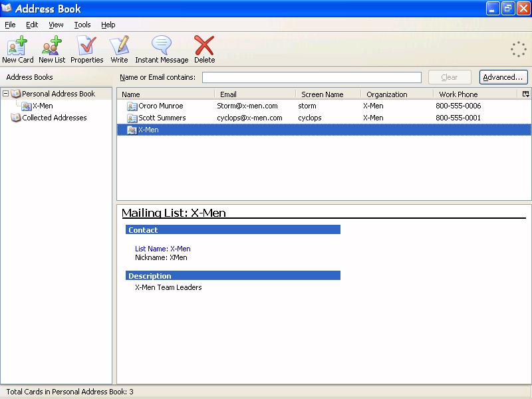The height and width of the screenshot is (399, 532).
Task: Restore down the Address Book window
Action: [508, 9]
